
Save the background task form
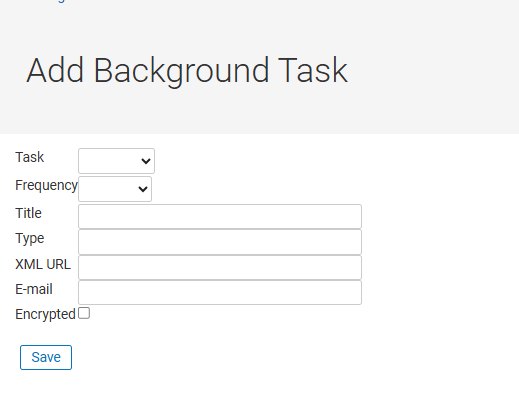(46, 357)
